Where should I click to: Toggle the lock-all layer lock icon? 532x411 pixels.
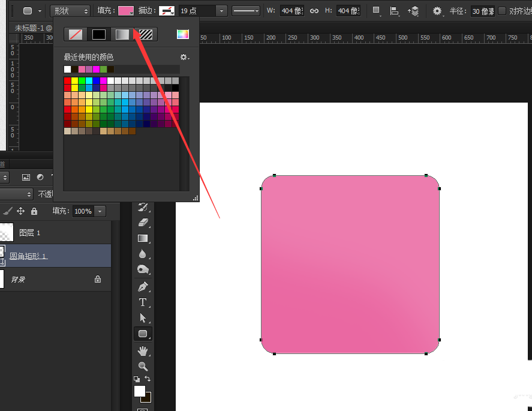coord(34,211)
